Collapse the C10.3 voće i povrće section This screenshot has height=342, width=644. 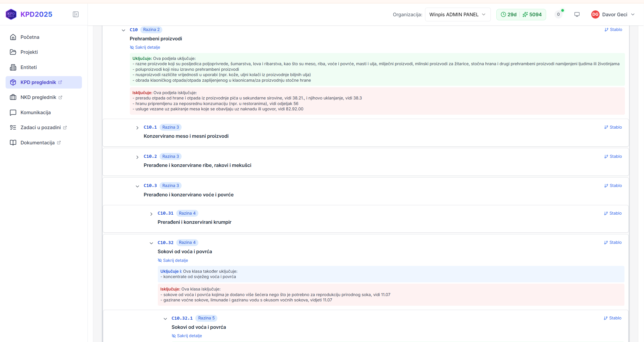coord(137,186)
